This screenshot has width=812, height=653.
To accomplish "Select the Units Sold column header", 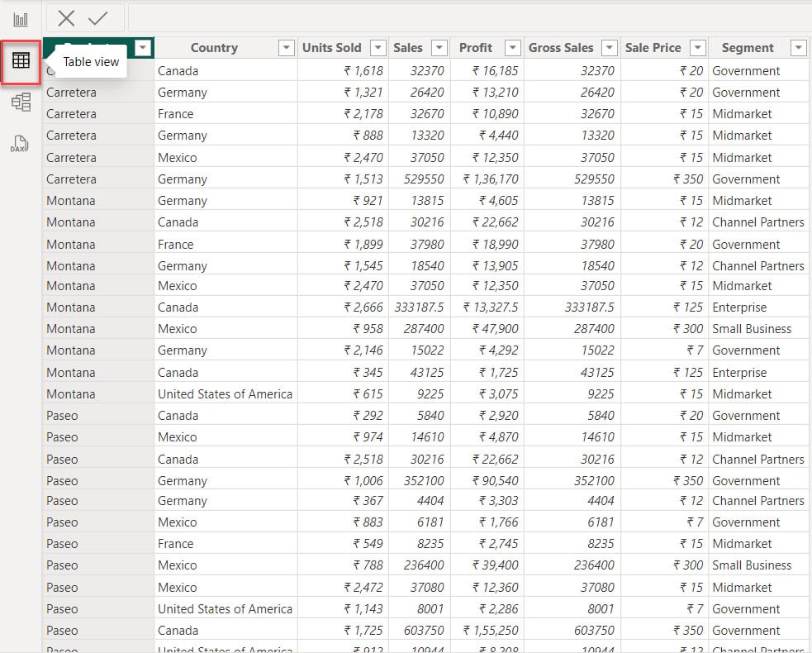I will pos(331,48).
